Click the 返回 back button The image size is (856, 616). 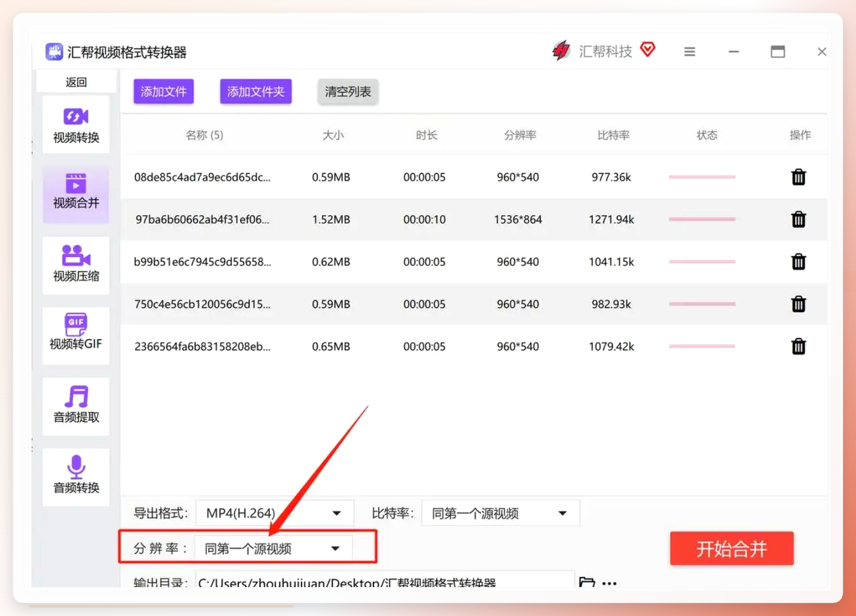click(76, 82)
